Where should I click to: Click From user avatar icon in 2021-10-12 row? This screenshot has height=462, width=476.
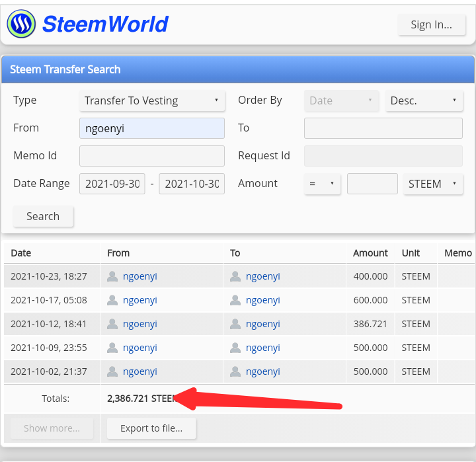point(112,324)
